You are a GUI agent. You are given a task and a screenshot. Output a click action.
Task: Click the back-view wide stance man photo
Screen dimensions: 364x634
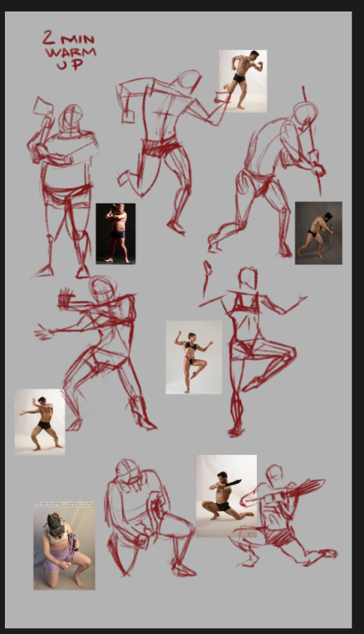[40, 422]
